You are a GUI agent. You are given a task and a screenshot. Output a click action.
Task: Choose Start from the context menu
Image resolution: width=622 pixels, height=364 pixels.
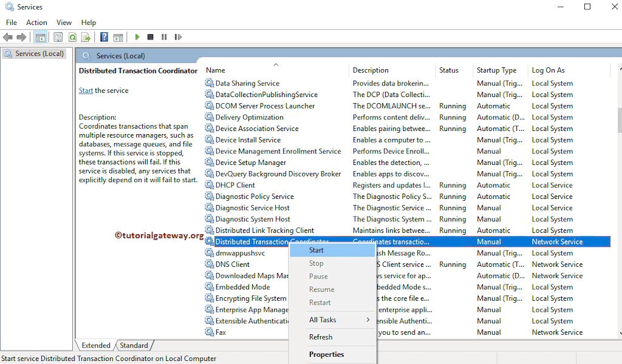[x=316, y=250]
